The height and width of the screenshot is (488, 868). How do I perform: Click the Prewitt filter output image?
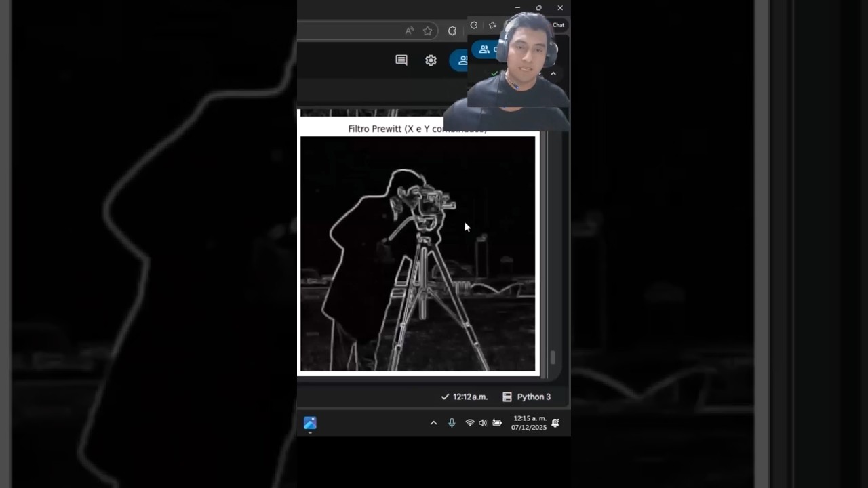click(418, 253)
